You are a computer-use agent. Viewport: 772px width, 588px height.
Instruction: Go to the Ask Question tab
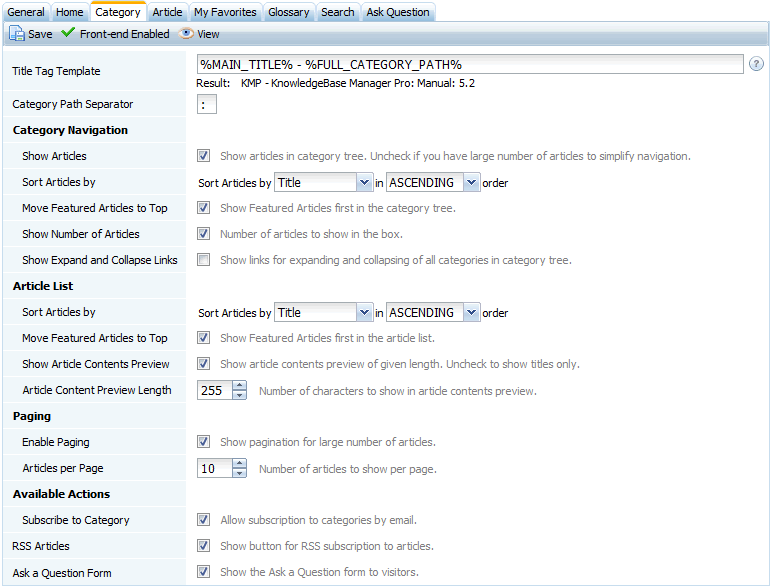coord(398,12)
